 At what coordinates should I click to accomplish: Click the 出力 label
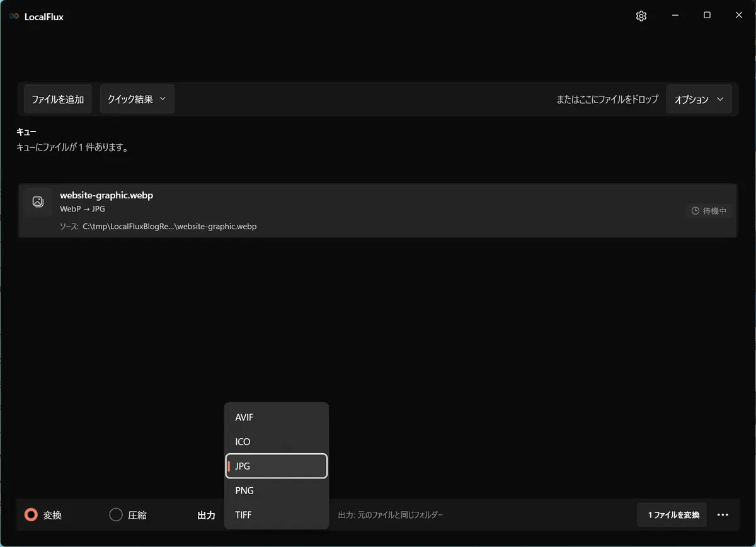(206, 515)
